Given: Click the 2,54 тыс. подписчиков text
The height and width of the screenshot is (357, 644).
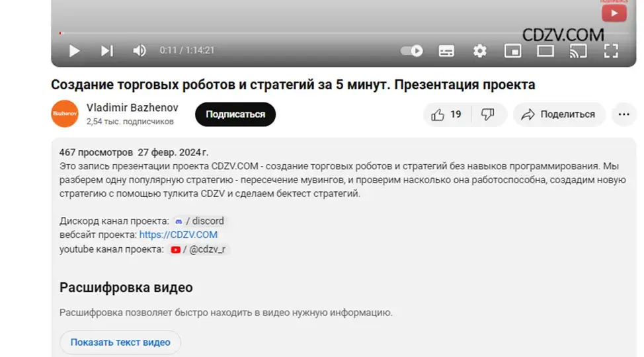Looking at the screenshot, I should (x=130, y=122).
